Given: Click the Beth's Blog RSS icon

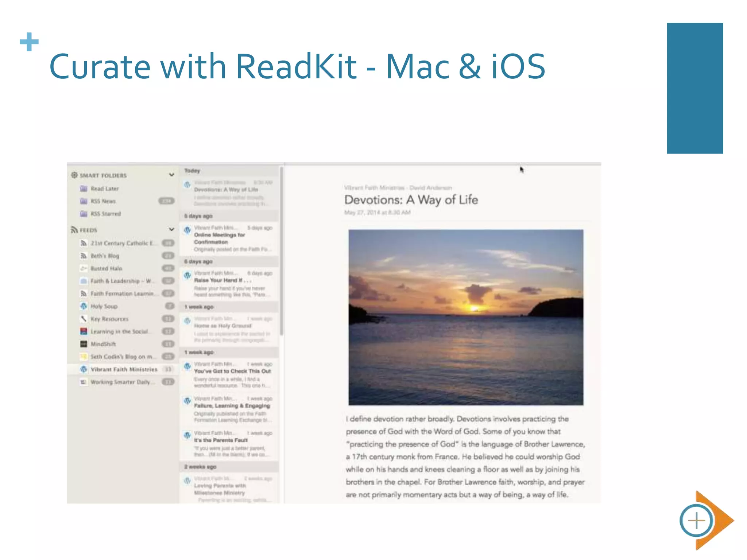Looking at the screenshot, I should pyautogui.click(x=84, y=256).
